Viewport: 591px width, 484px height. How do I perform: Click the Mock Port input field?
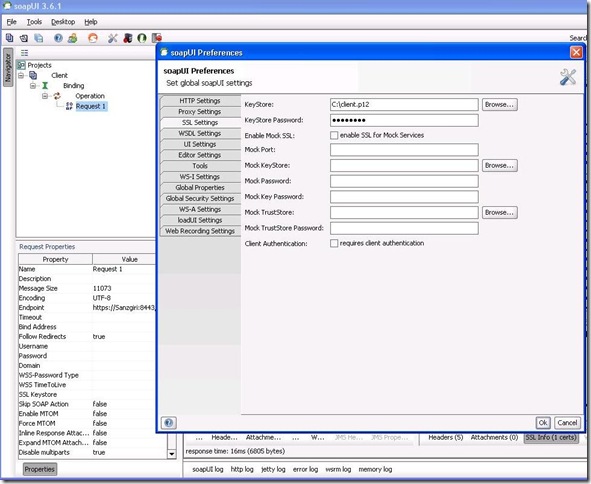click(x=404, y=150)
